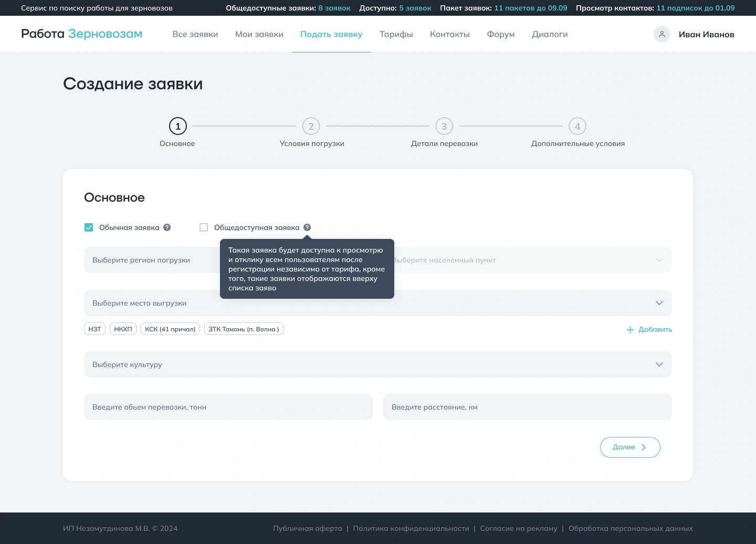Open the Публичная оферта footer link
The width and height of the screenshot is (756, 544).
308,528
